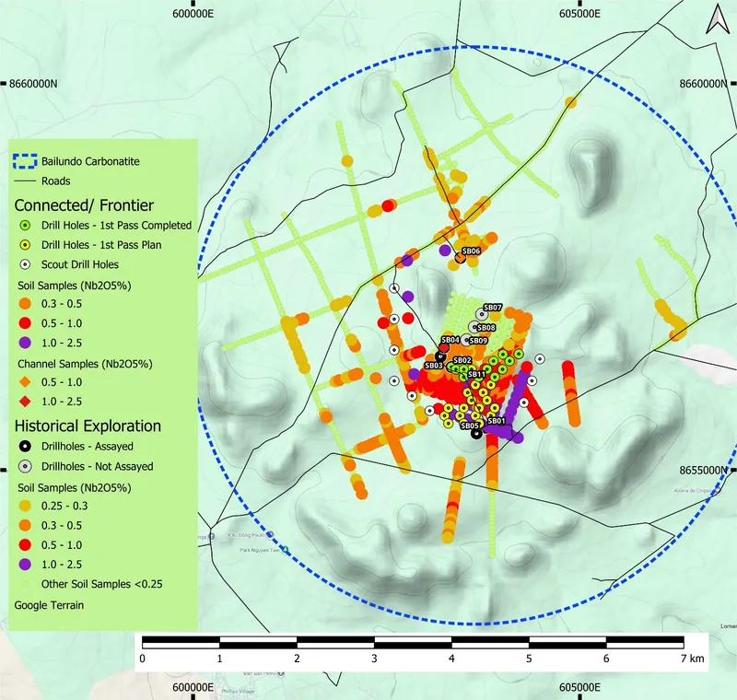Click the 4 mark on the scale bar
The image size is (737, 700).
point(451,659)
